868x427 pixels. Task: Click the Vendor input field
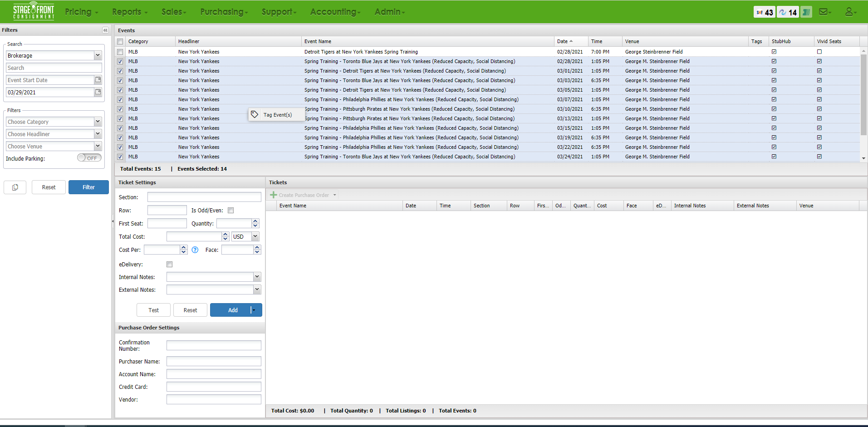point(214,399)
